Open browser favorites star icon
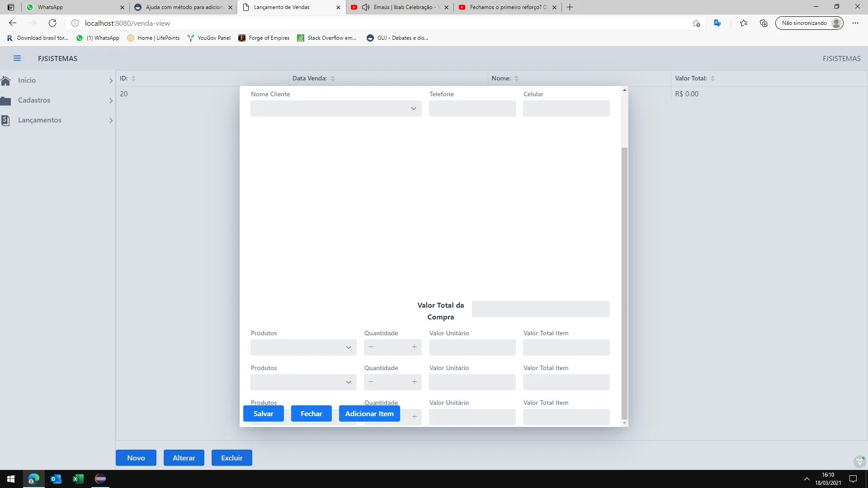The image size is (868, 488). [743, 23]
